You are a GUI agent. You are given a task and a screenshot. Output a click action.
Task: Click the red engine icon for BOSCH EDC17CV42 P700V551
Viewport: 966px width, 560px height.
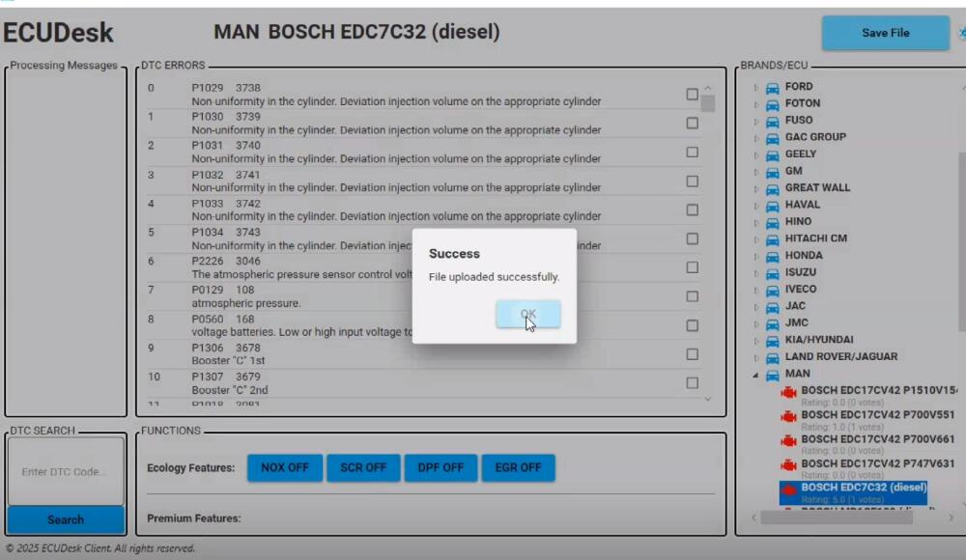coord(789,416)
